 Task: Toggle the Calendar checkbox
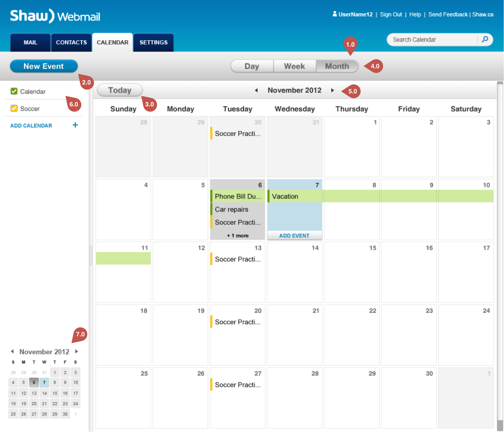(14, 91)
